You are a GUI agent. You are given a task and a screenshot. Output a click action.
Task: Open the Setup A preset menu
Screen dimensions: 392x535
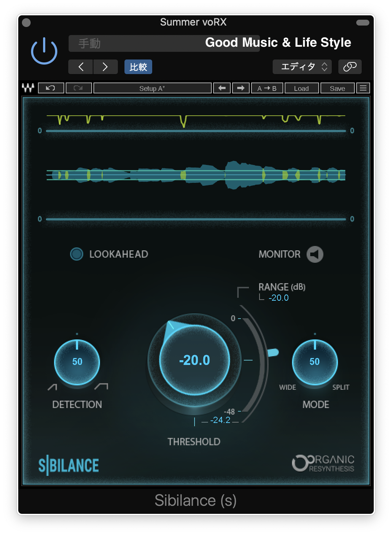153,88
